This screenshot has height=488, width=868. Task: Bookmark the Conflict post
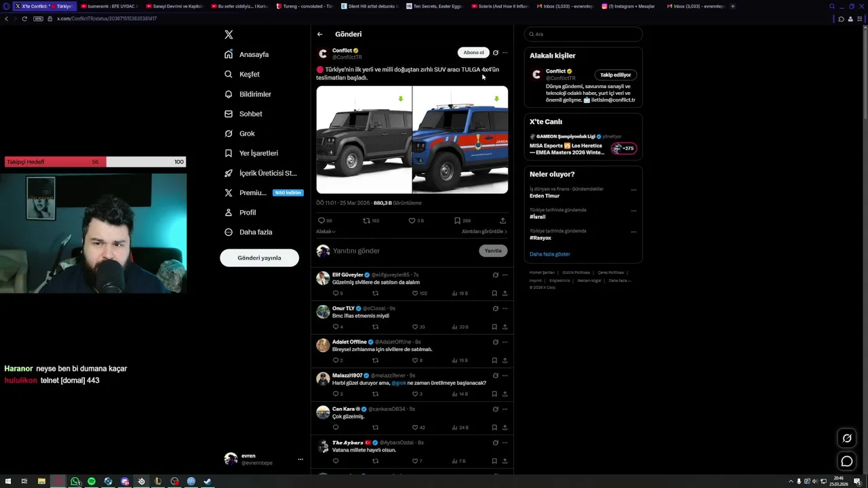[x=457, y=220]
